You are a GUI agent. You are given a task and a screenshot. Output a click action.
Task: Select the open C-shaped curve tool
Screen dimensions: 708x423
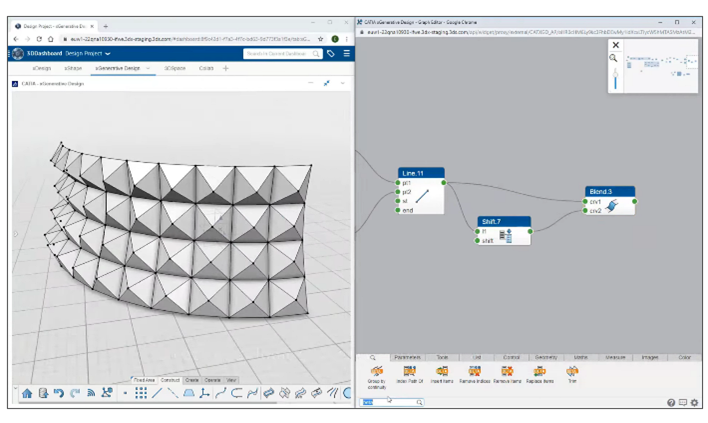[x=237, y=393]
